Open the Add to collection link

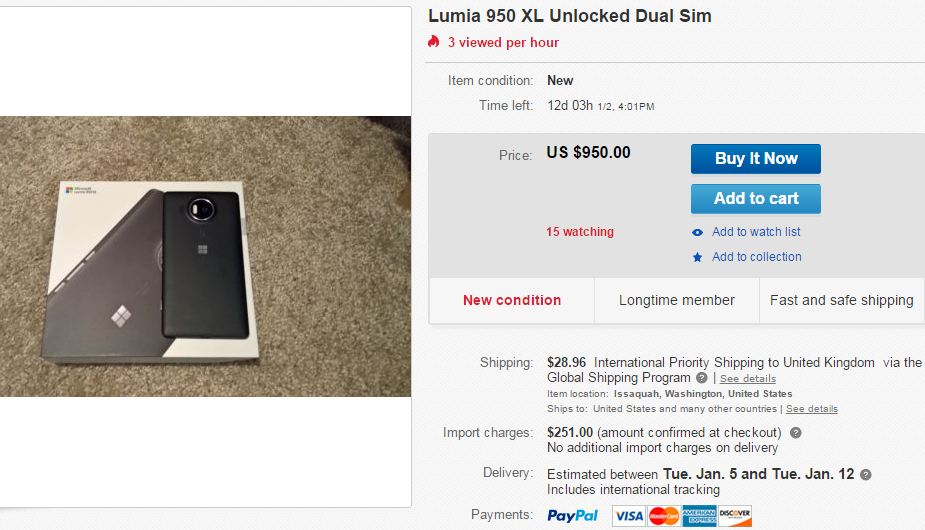(756, 257)
